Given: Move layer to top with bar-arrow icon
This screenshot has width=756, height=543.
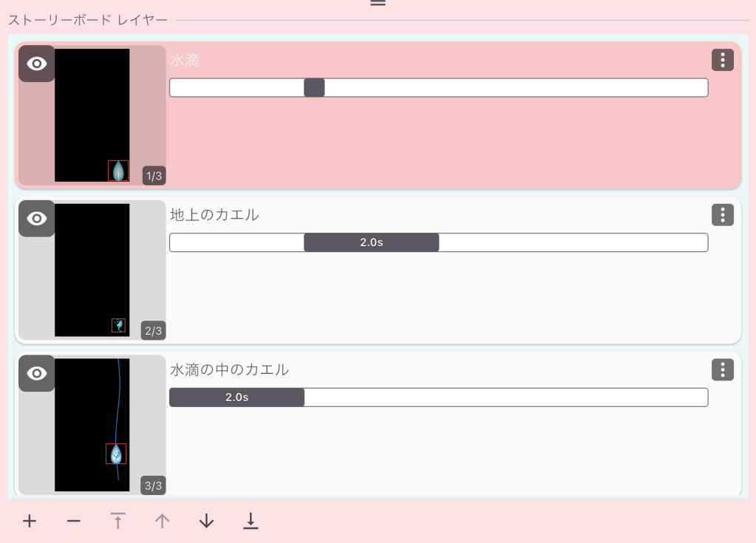Looking at the screenshot, I should [x=118, y=522].
